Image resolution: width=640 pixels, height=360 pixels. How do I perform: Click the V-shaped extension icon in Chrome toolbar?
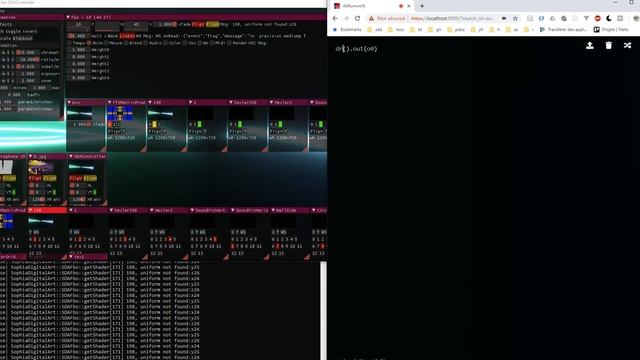coord(586,18)
